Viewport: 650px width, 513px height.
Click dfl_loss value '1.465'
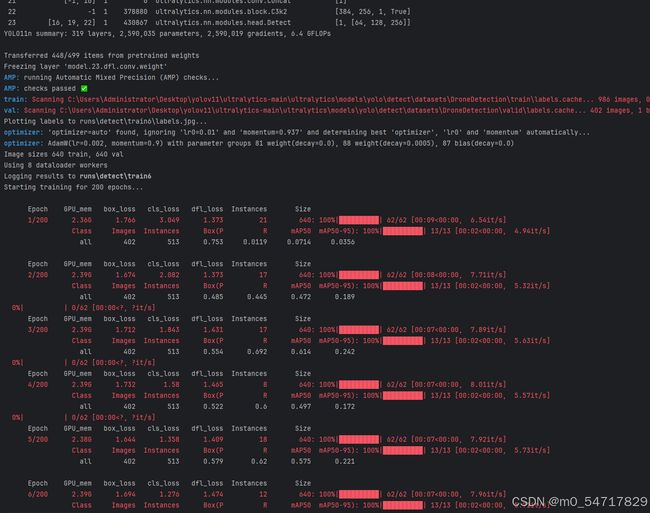[x=213, y=385]
